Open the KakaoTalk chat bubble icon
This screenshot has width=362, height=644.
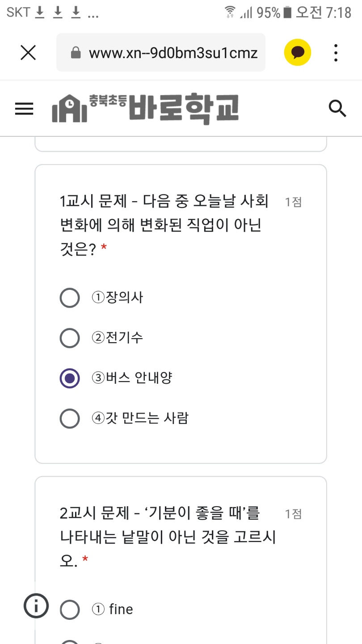click(x=298, y=53)
